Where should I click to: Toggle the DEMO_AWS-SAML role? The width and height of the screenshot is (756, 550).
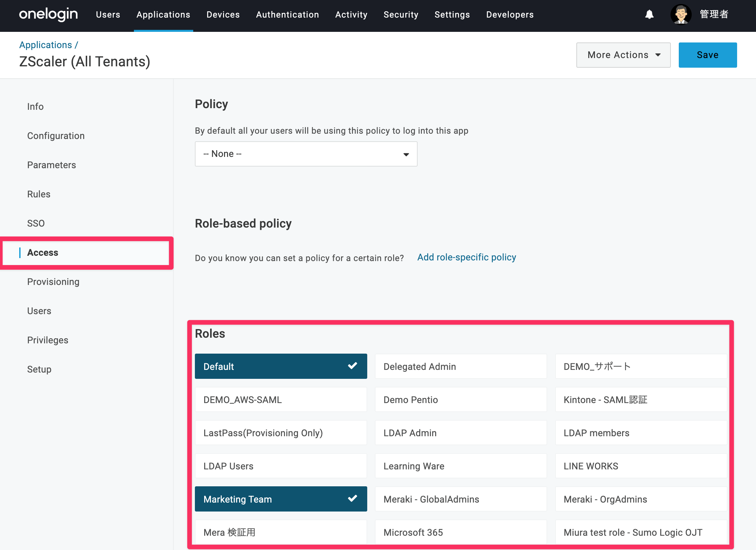281,400
